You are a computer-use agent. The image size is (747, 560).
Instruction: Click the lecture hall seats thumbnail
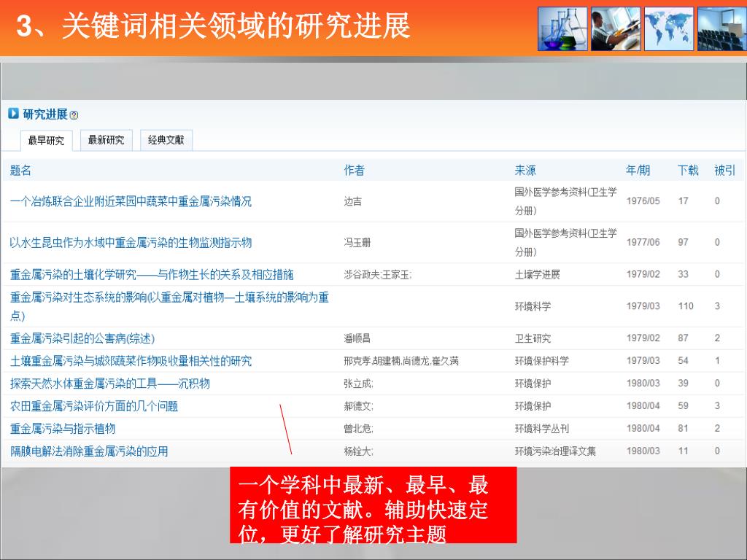tap(721, 28)
